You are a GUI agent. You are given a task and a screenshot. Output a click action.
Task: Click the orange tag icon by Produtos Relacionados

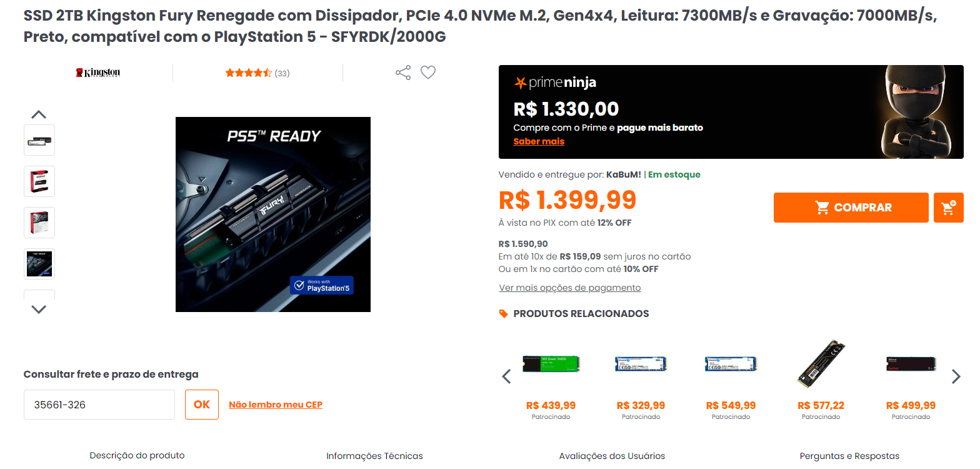click(x=504, y=314)
